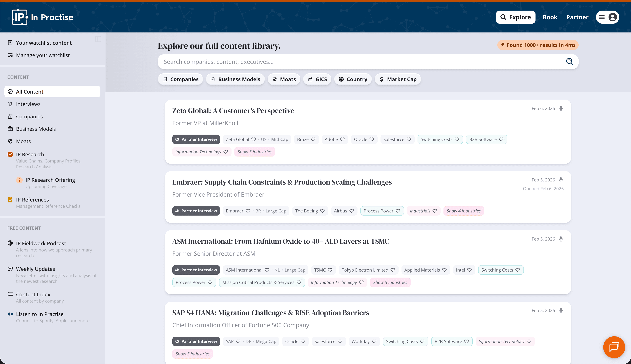Open the user account menu icon
The width and height of the screenshot is (631, 364).
[613, 17]
